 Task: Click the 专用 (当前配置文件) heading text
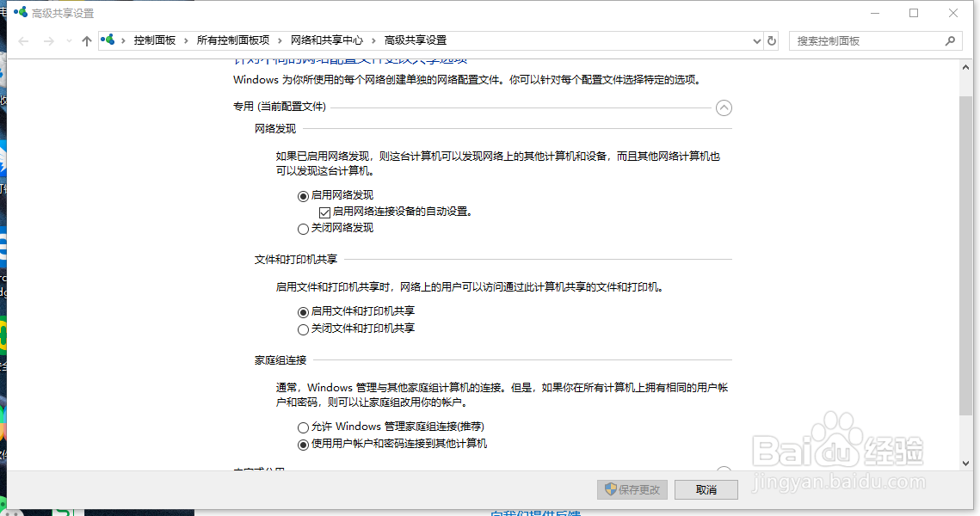(280, 107)
